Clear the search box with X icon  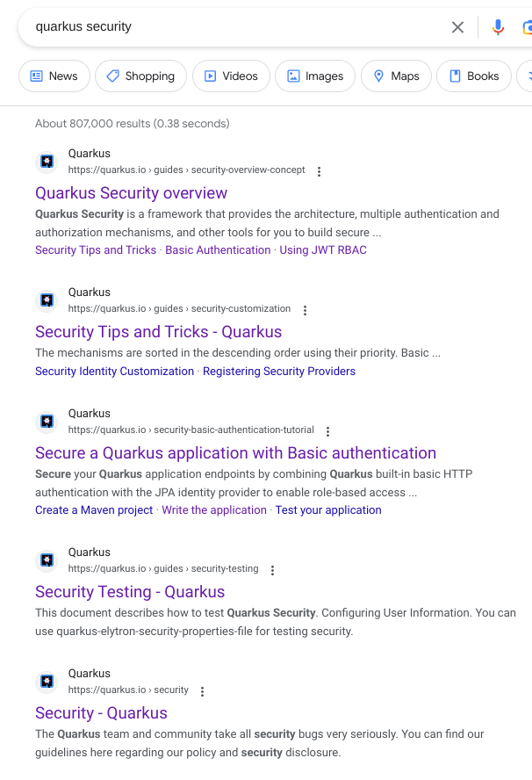pos(457,27)
